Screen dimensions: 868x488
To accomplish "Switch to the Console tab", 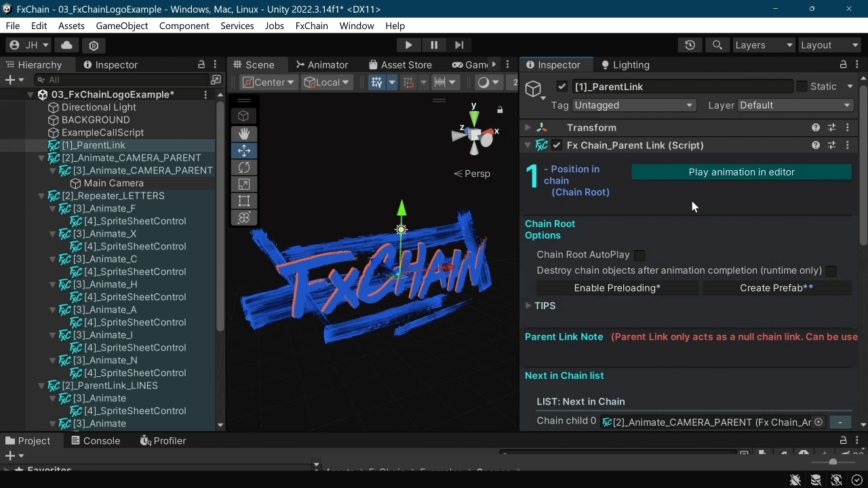I will coord(96,441).
